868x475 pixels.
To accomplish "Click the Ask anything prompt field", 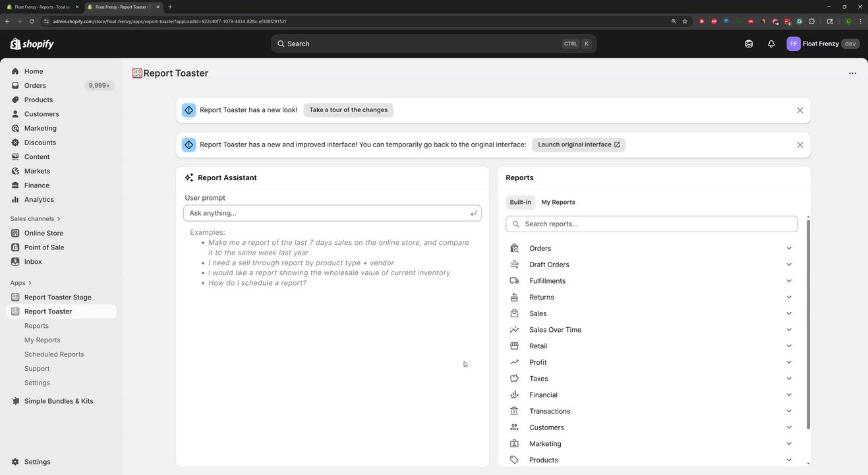I will [326, 213].
